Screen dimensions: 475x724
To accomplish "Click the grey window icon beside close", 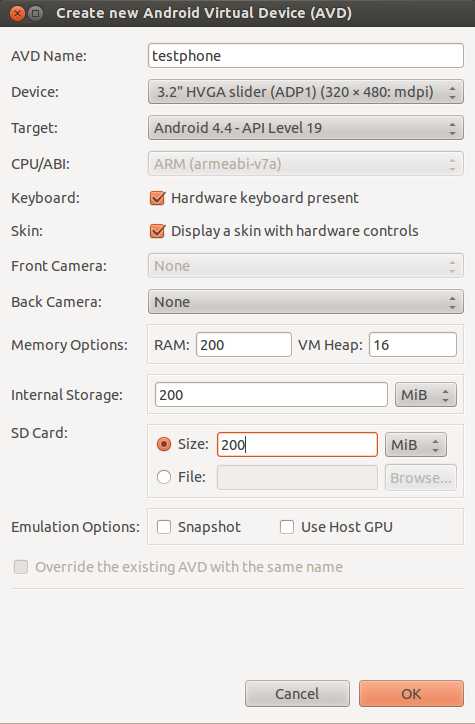I will (x=36, y=13).
